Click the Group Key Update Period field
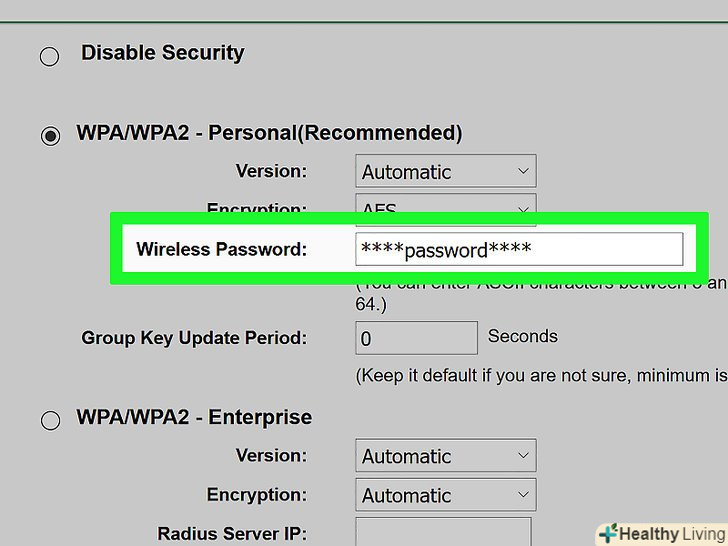 click(x=416, y=338)
